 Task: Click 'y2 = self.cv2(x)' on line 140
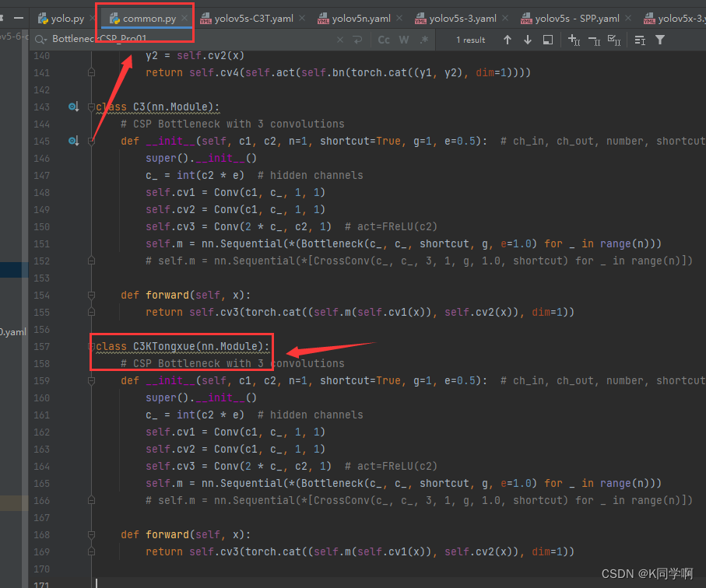[195, 56]
